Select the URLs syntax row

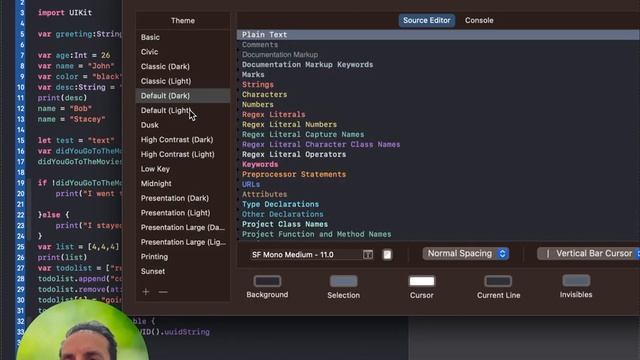point(438,184)
